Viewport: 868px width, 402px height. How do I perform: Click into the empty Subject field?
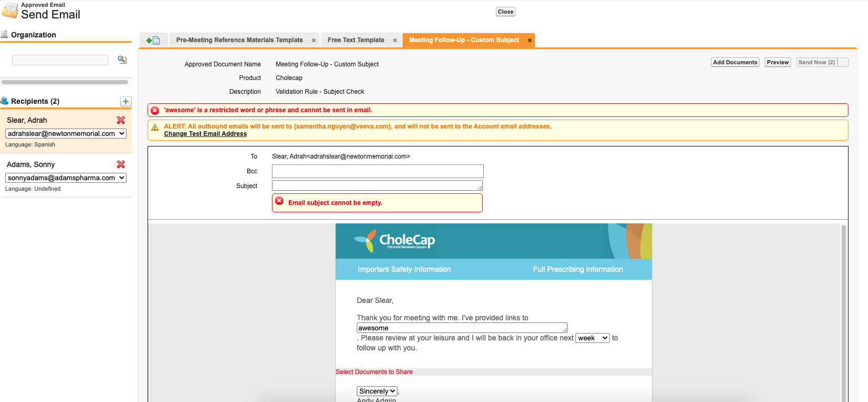(x=377, y=185)
